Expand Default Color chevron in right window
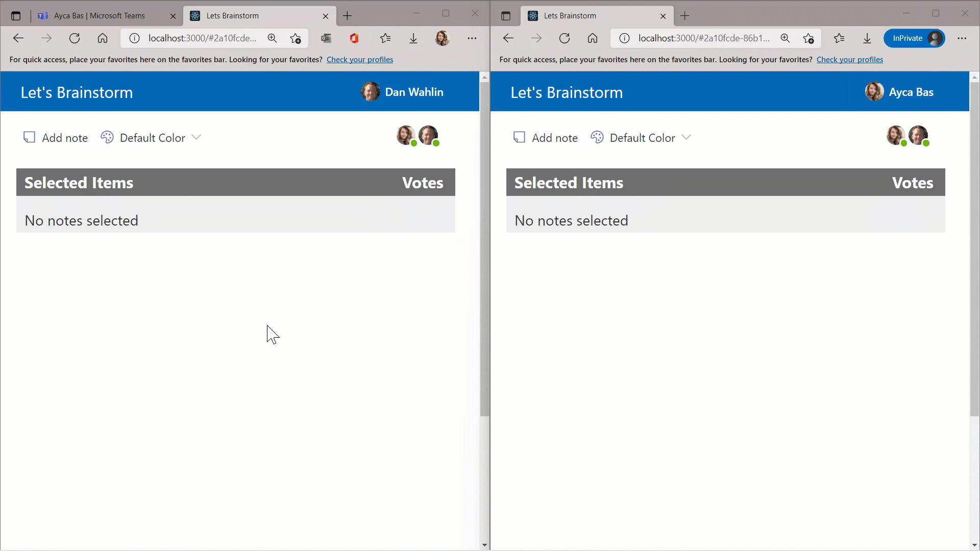This screenshot has width=980, height=551. click(687, 137)
